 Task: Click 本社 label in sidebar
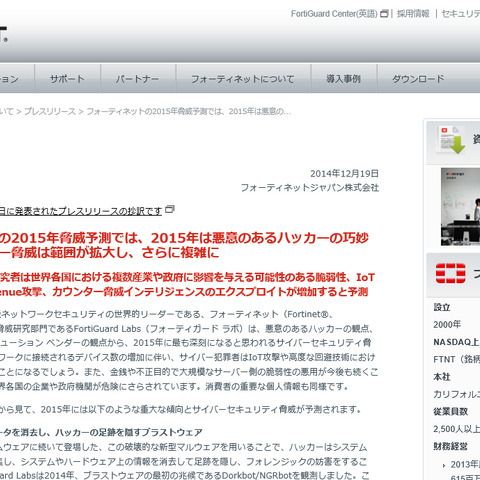pyautogui.click(x=442, y=377)
